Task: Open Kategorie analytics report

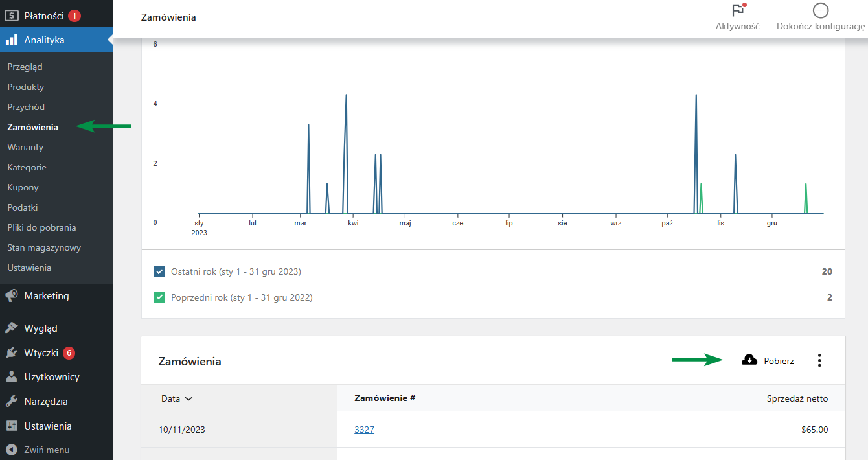Action: click(27, 167)
